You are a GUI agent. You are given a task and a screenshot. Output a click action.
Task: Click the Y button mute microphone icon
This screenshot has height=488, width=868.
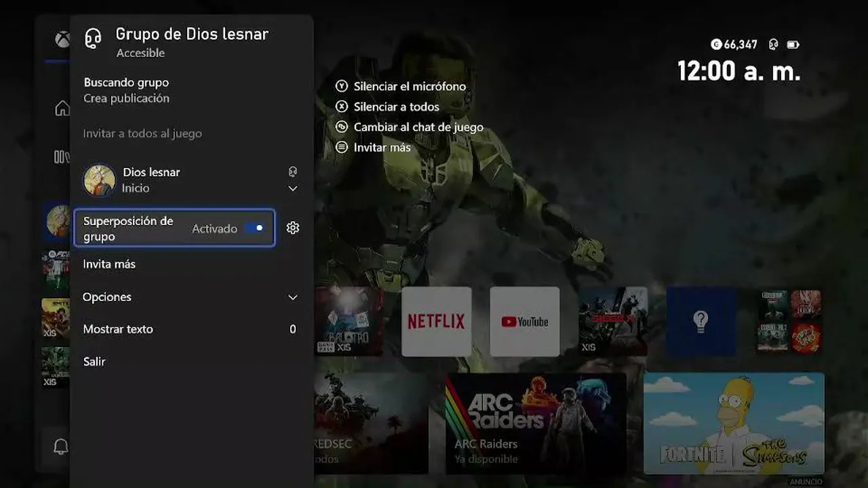(x=342, y=87)
